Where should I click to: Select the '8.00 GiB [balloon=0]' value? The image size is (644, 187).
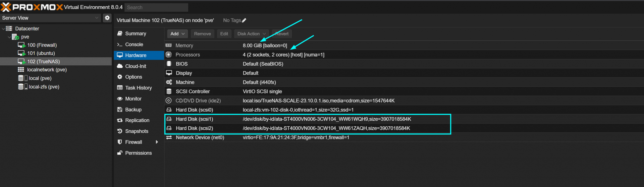pyautogui.click(x=265, y=46)
